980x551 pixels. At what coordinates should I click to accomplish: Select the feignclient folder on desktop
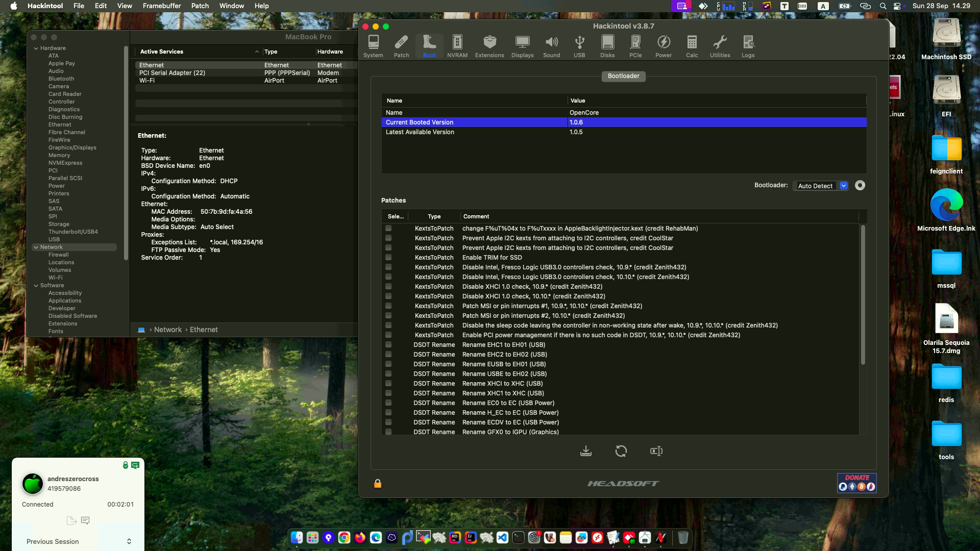[946, 154]
